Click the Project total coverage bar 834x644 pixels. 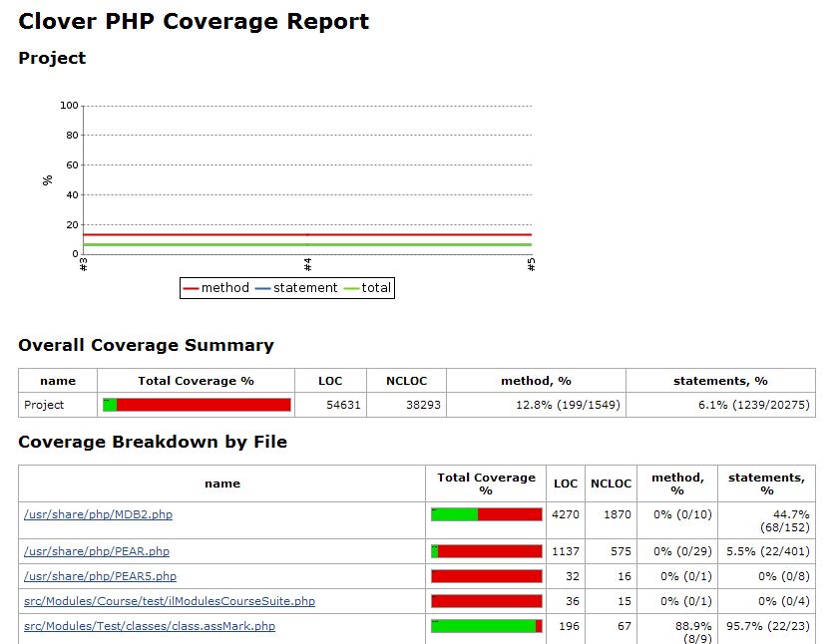click(197, 405)
